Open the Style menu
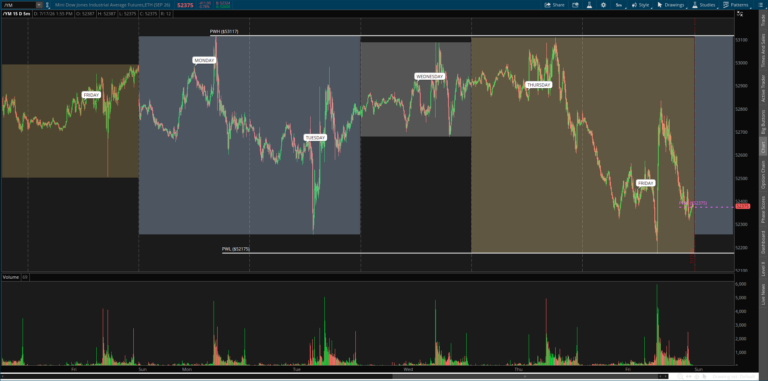Image resolution: width=768 pixels, height=381 pixels. pos(641,5)
